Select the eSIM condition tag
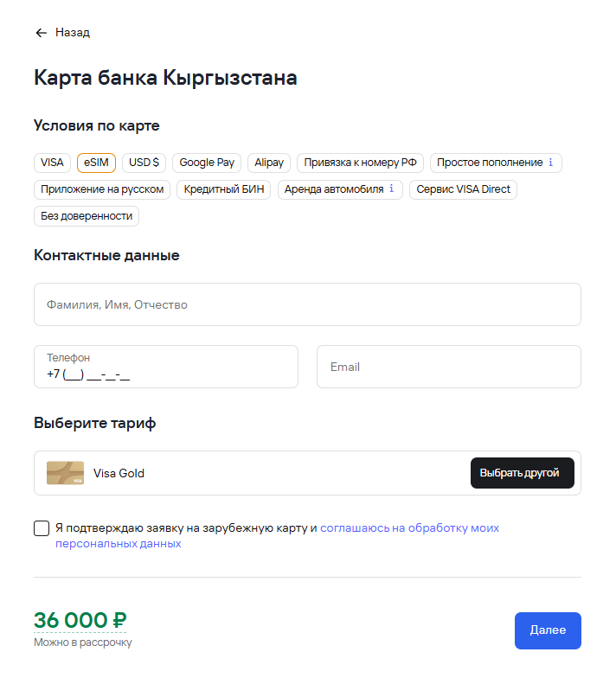616x684 pixels. tap(96, 163)
